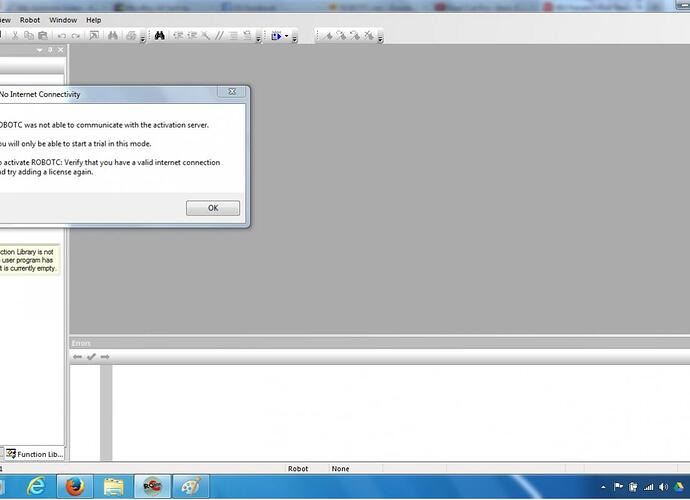The image size is (690, 500).
Task: Click first bookmark icon in right toolbar
Action: tap(327, 36)
